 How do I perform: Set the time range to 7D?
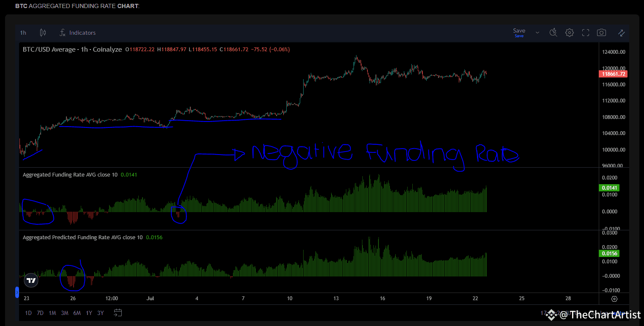[40, 313]
